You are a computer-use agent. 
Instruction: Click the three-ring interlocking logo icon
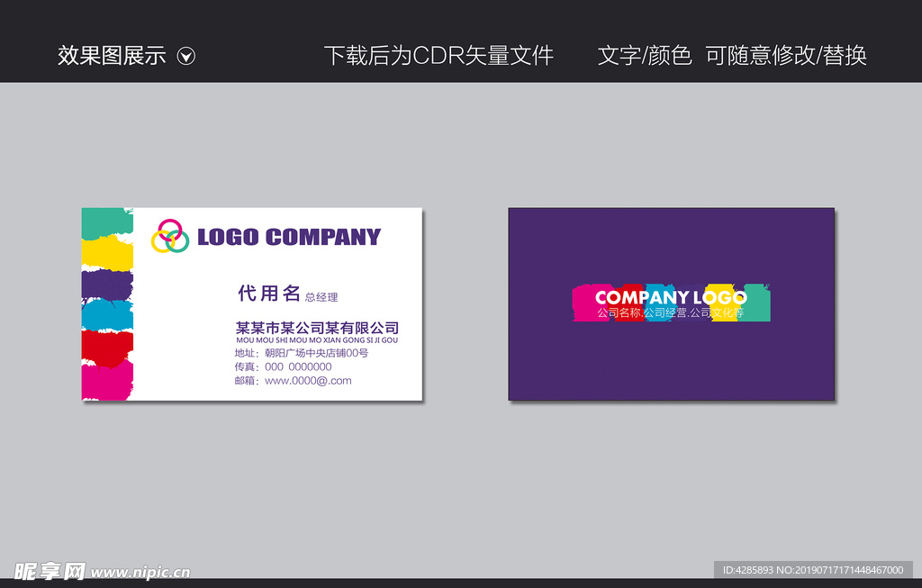click(169, 236)
